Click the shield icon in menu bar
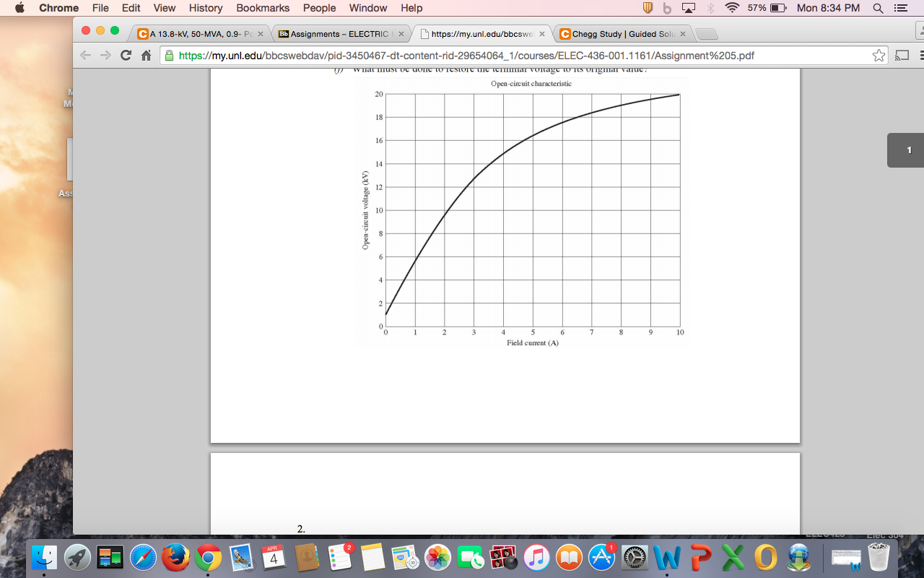This screenshot has width=924, height=578. coord(648,8)
